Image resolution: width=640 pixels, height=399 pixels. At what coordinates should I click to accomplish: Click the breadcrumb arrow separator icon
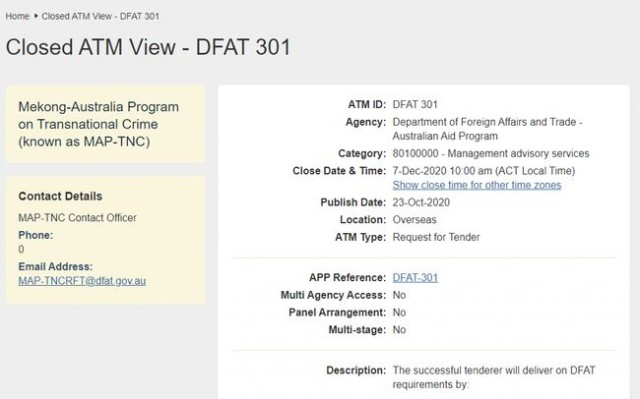click(36, 16)
